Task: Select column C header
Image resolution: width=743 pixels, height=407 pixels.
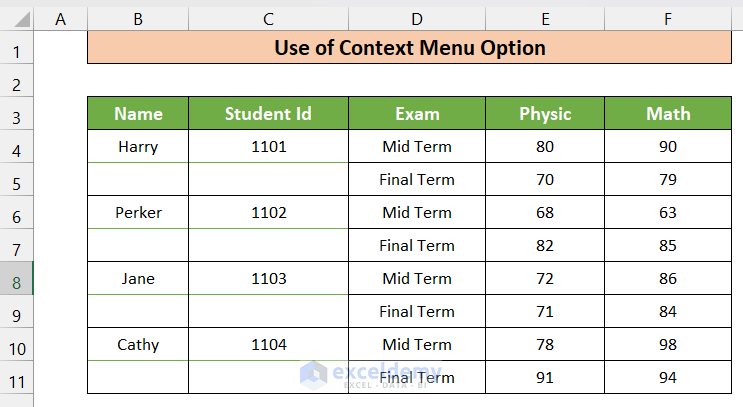Action: point(268,16)
